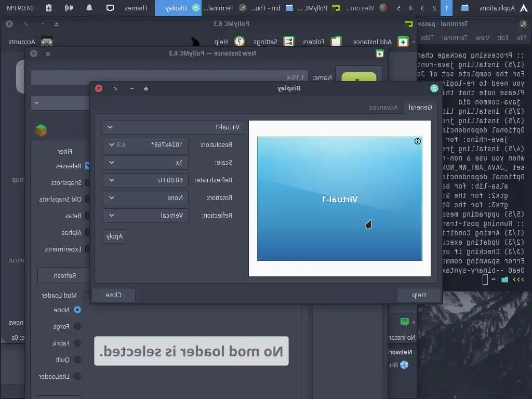532x399 pixels.
Task: Enable the Experiments filter checkbox
Action: tap(87, 249)
